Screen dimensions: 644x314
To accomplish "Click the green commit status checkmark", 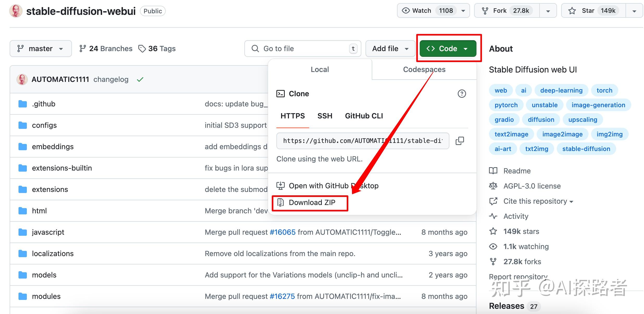I will coord(140,80).
